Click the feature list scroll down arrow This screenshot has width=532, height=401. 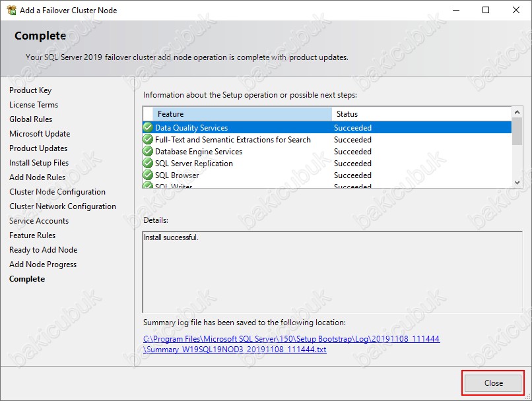pos(517,183)
